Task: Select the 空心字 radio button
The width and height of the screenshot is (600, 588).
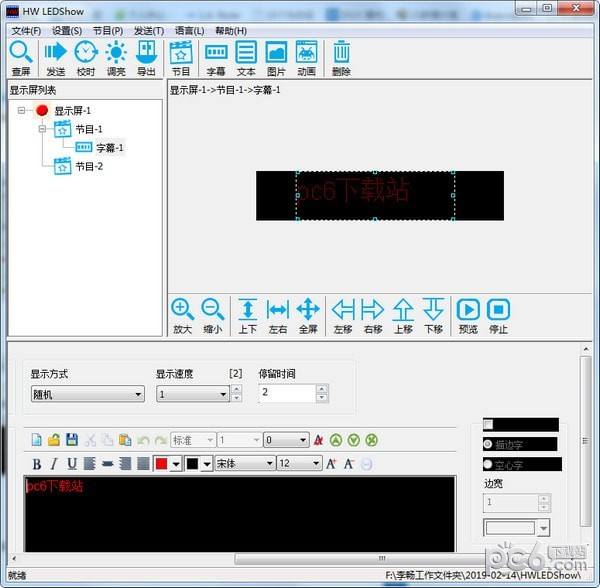Action: (489, 464)
